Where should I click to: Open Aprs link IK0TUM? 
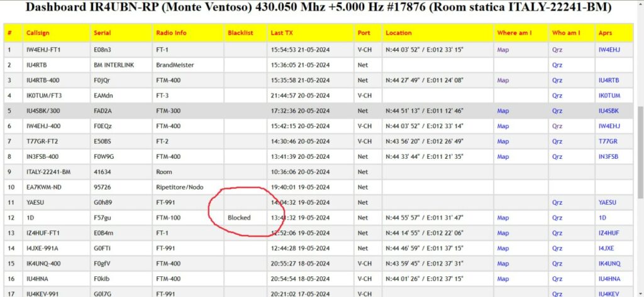[609, 95]
